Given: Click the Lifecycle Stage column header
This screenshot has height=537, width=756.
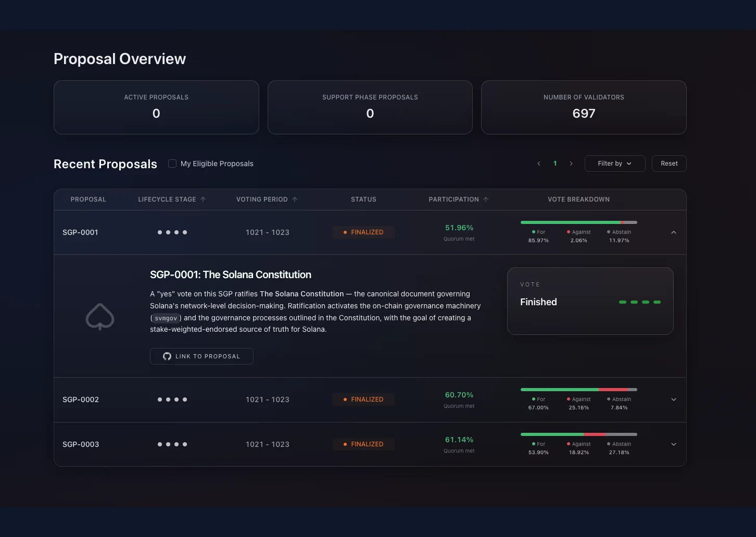Looking at the screenshot, I should pos(167,199).
